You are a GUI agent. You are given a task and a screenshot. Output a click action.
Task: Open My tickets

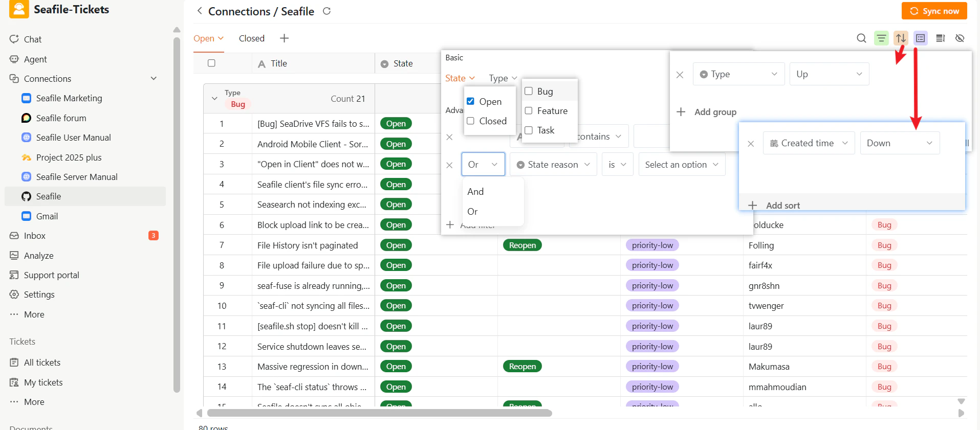(x=43, y=382)
